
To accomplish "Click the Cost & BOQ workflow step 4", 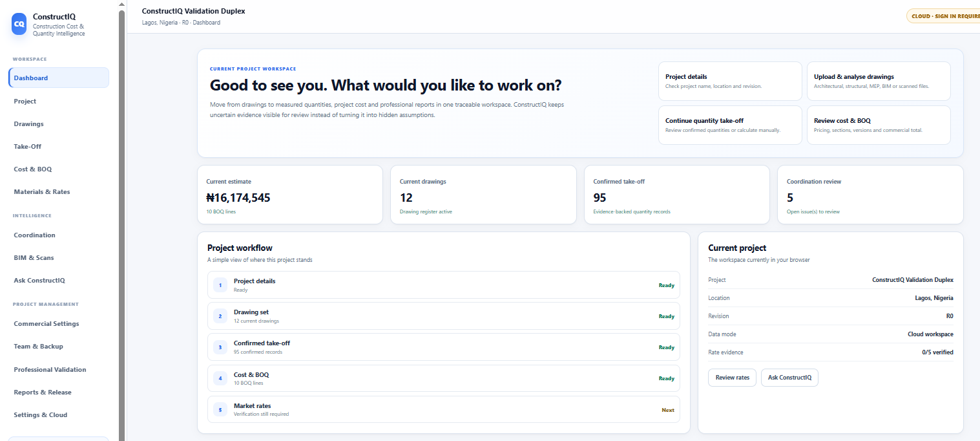I will (x=444, y=378).
